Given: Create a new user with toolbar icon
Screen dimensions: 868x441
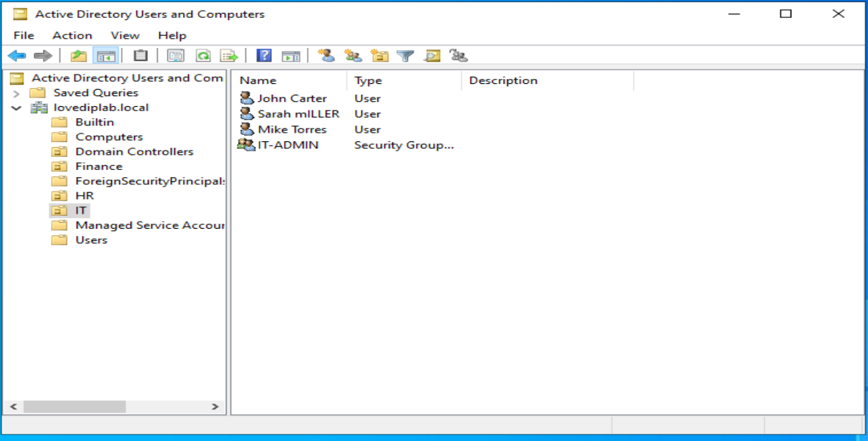Looking at the screenshot, I should 326,56.
